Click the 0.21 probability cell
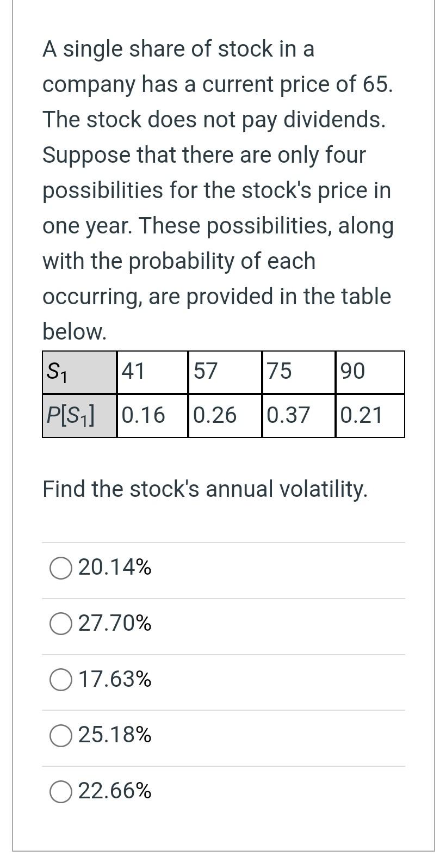Viewport: 446px width, 868px height. (x=370, y=415)
